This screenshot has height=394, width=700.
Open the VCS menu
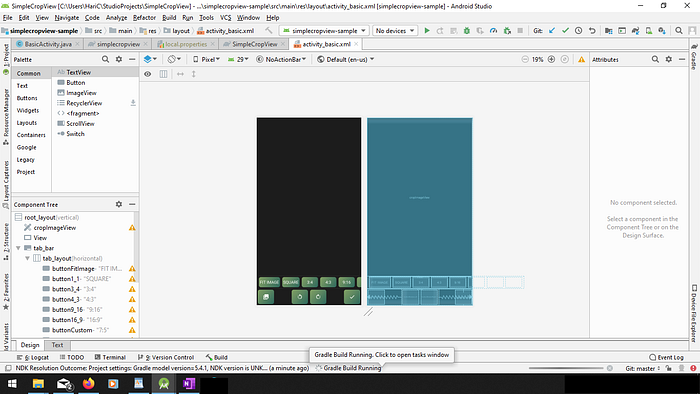pos(225,18)
